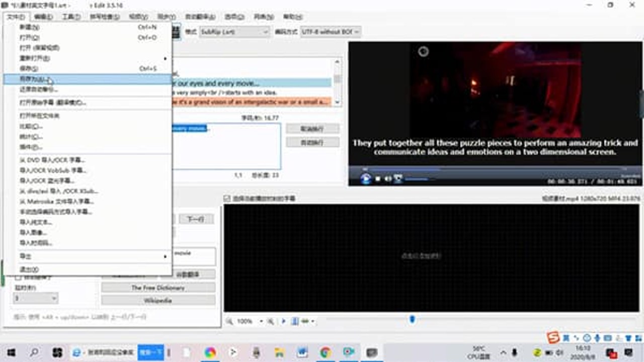Select Import OCR VobSub subtitle menu item
Screen dimensions: 644x362
point(88,170)
